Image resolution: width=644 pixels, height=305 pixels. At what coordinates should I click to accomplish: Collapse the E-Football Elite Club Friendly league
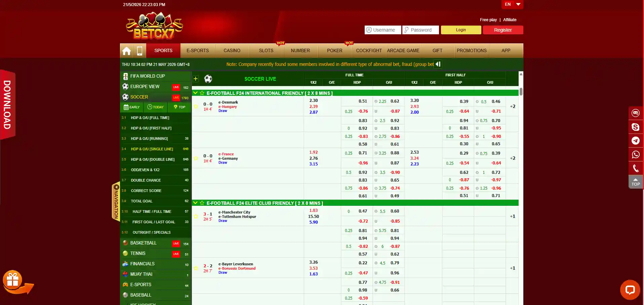coord(195,203)
